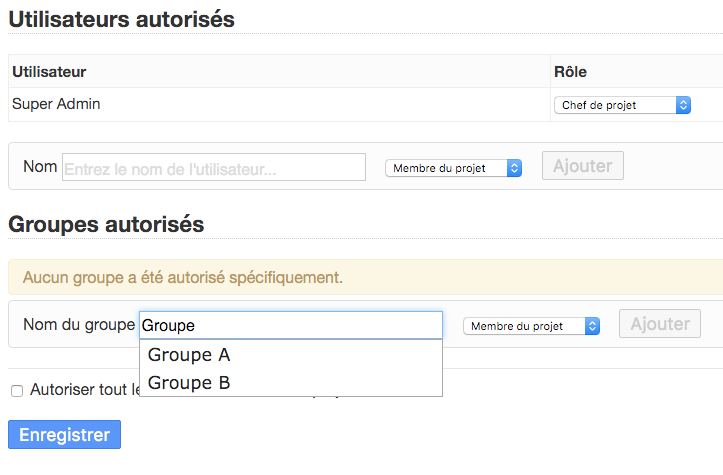Viewport: 723px width, 475px height.
Task: Click the 'Nom' label beside the user field
Action: point(40,166)
